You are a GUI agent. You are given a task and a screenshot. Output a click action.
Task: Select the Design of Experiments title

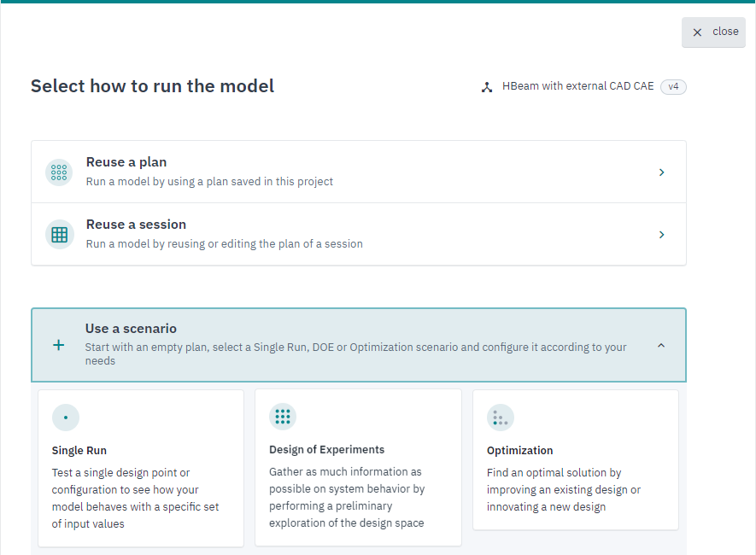(x=326, y=449)
